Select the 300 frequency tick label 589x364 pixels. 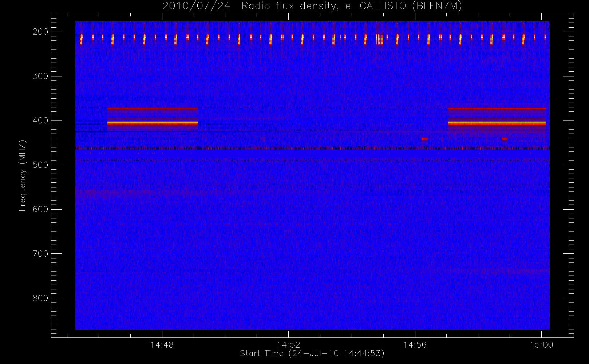(x=40, y=76)
